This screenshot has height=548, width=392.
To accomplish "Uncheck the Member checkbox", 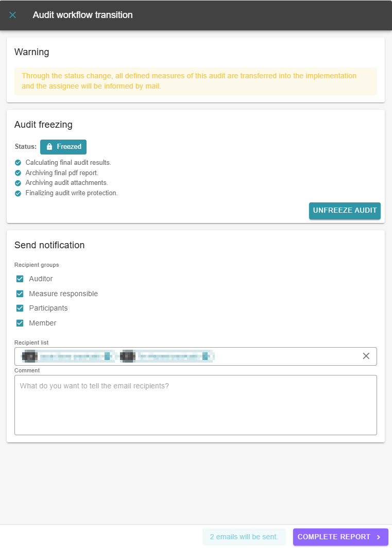I will tap(20, 323).
